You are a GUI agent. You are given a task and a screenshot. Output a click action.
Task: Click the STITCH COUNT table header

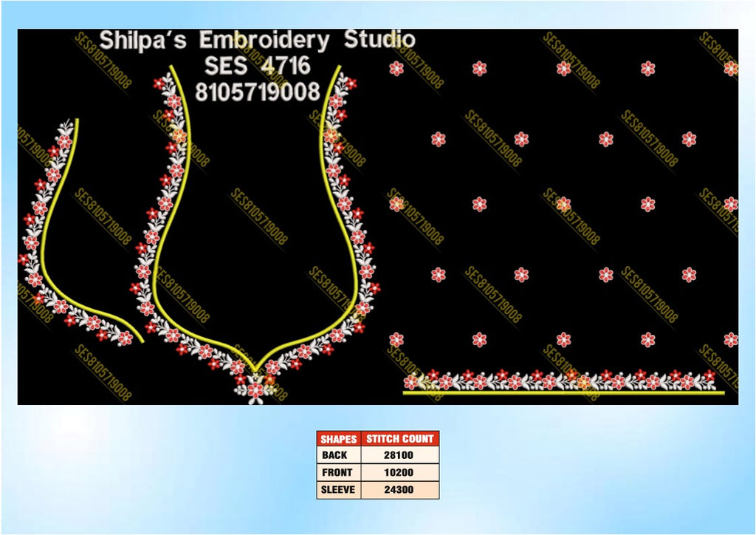pyautogui.click(x=399, y=438)
